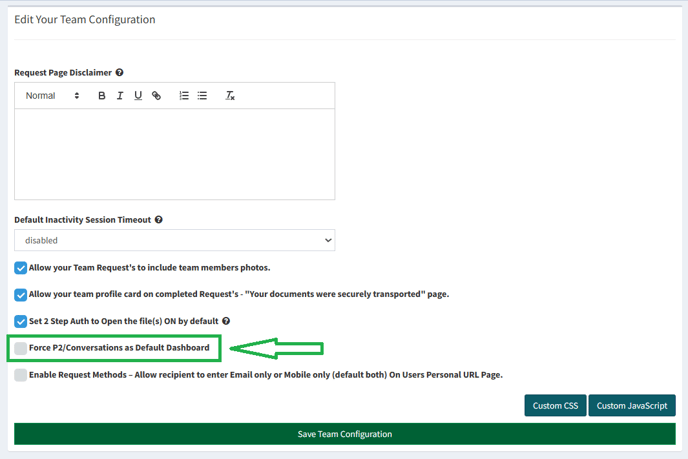Start a numbered list in the editor
Viewport: 688px width, 459px height.
184,96
